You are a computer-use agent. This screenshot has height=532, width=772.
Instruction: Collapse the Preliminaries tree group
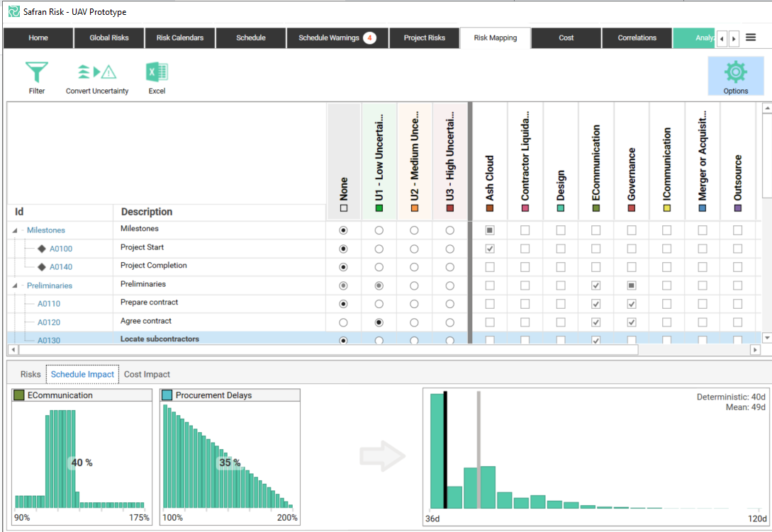tap(16, 285)
